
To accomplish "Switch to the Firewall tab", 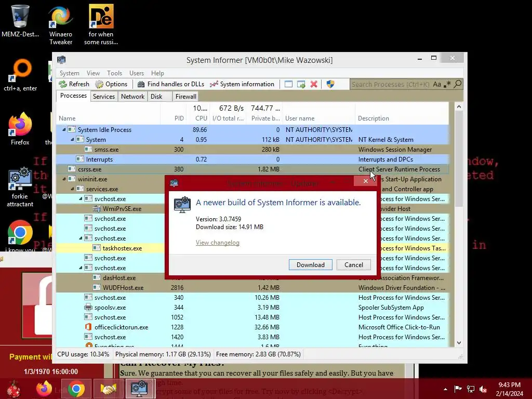I will pos(185,97).
